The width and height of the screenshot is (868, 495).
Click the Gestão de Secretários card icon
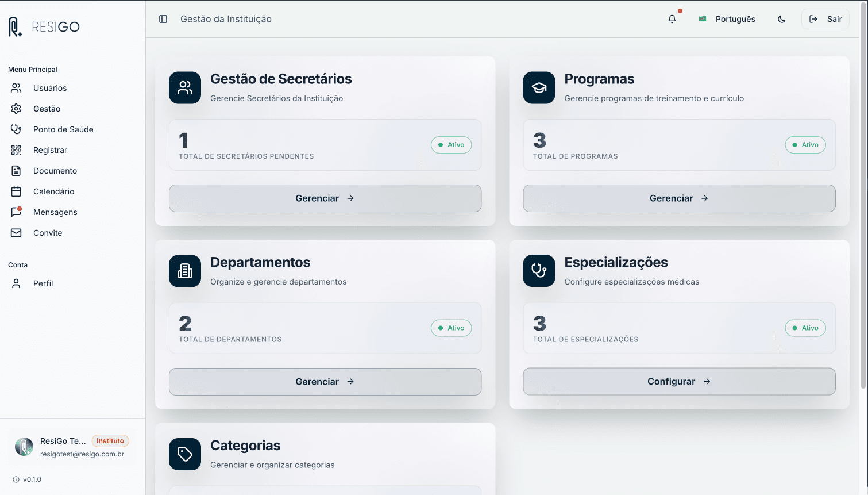tap(185, 87)
